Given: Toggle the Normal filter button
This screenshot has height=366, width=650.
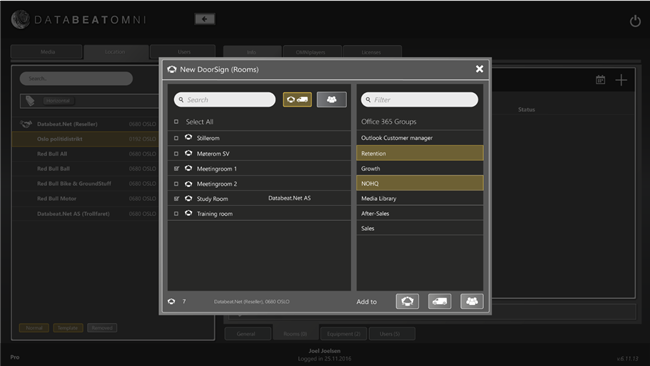Looking at the screenshot, I should click(x=34, y=328).
